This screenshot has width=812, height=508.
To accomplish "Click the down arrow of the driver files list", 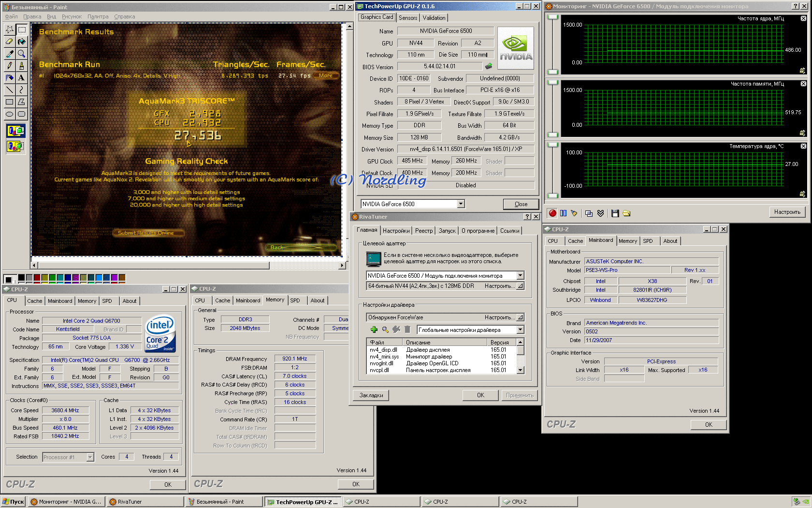I will [521, 370].
